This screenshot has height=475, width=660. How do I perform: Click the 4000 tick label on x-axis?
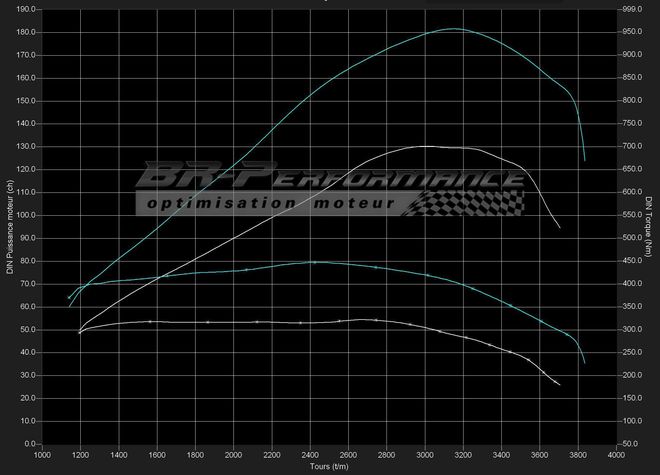pyautogui.click(x=617, y=455)
